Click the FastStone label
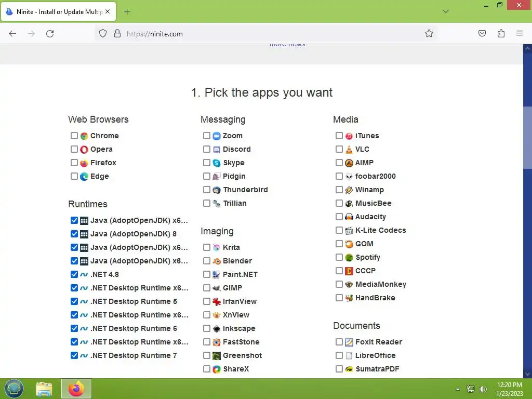Viewport: 532px width, 399px height. click(x=241, y=342)
